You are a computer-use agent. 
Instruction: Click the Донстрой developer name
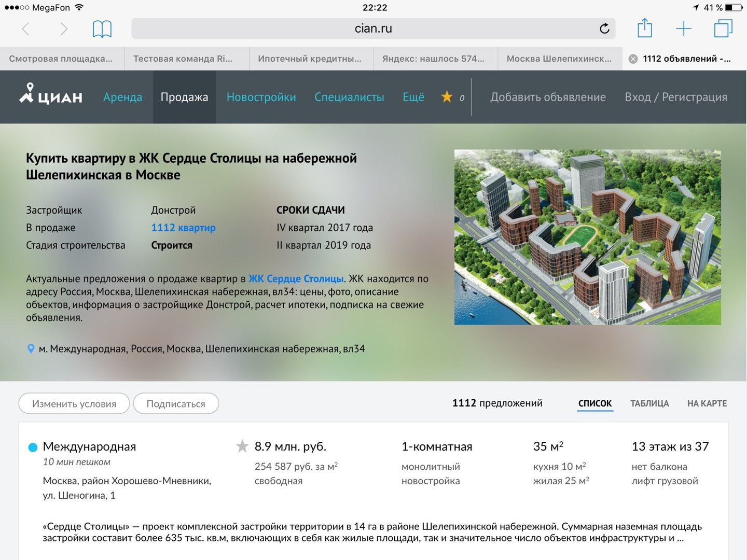[173, 210]
